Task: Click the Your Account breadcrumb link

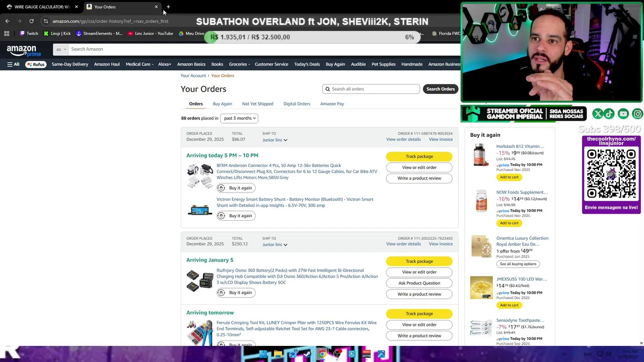Action: coord(193,76)
